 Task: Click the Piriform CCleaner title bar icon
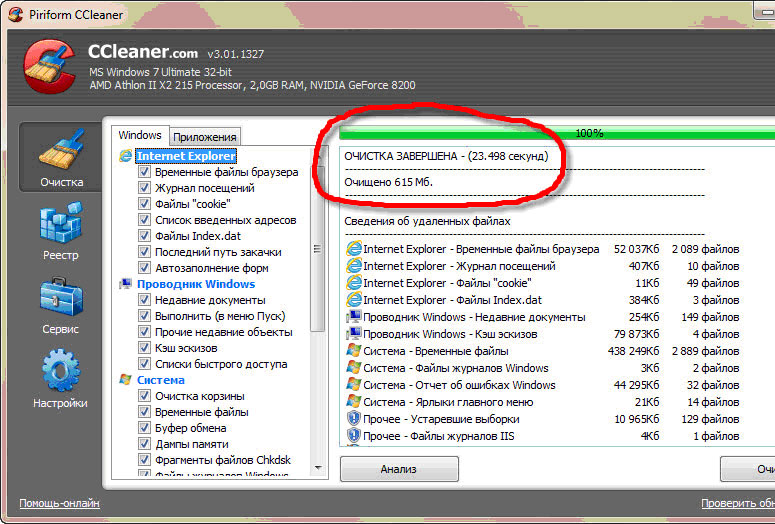tap(15, 14)
